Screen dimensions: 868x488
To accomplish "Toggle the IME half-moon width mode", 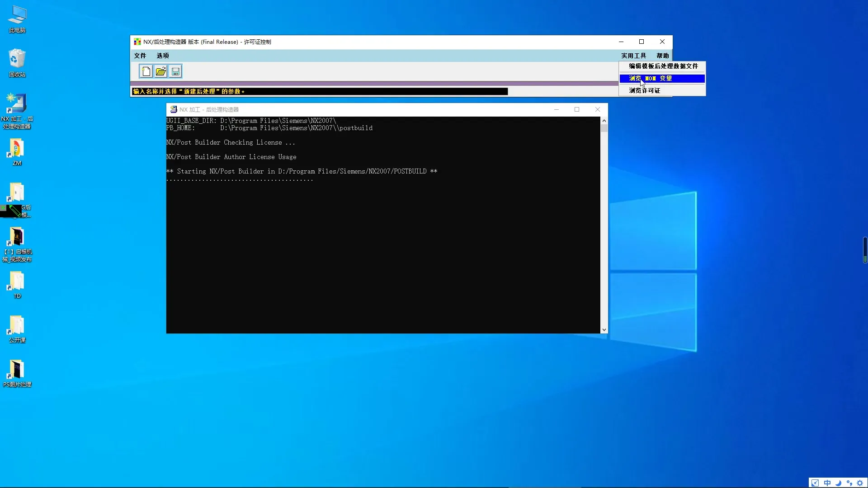I will coord(838,483).
